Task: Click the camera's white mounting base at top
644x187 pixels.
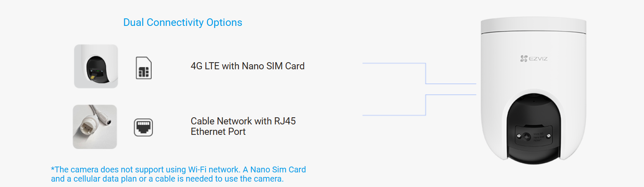Action: click(533, 26)
